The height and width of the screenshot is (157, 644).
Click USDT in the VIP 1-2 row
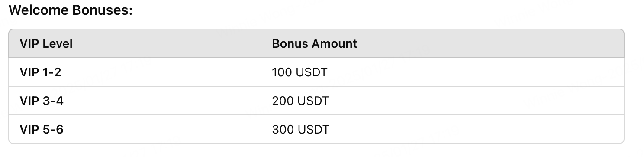click(312, 72)
